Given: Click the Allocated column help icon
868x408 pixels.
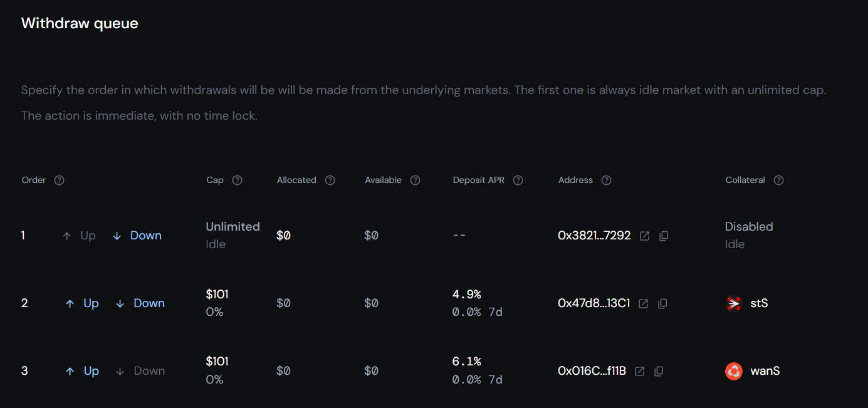Looking at the screenshot, I should pyautogui.click(x=330, y=180).
